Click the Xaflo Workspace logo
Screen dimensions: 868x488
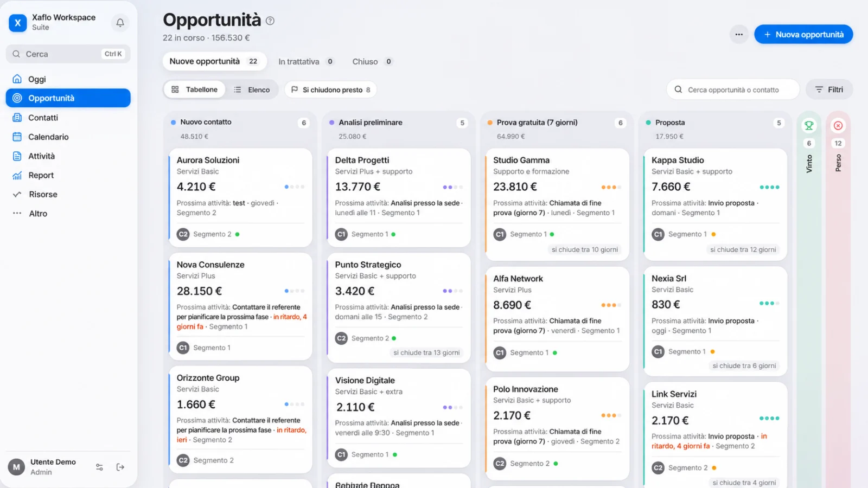coord(17,23)
